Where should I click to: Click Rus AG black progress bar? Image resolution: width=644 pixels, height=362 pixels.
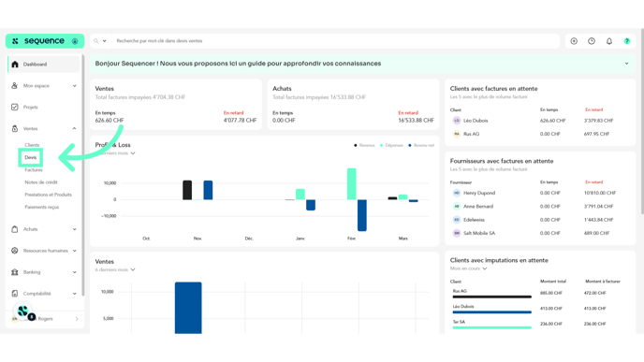pos(492,297)
